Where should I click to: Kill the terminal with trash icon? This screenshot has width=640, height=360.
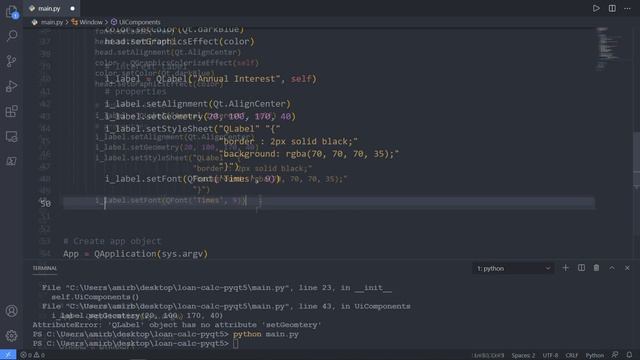coord(596,268)
